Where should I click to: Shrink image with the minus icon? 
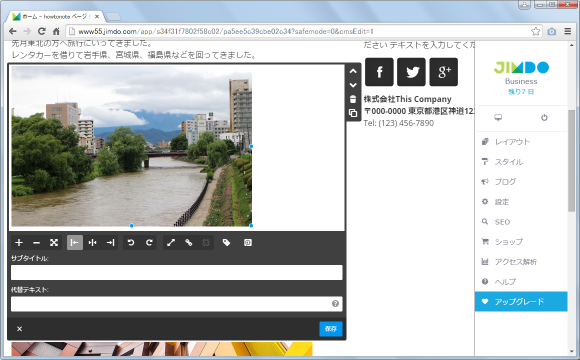tap(36, 243)
